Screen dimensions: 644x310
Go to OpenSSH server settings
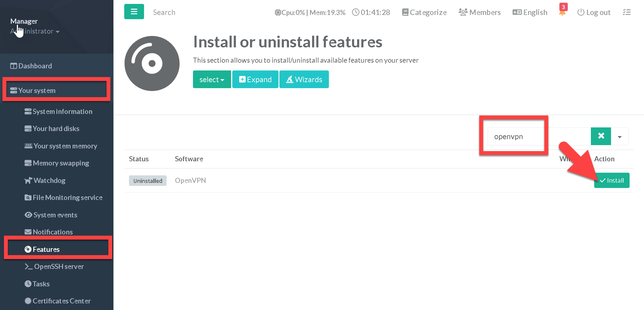pyautogui.click(x=59, y=267)
